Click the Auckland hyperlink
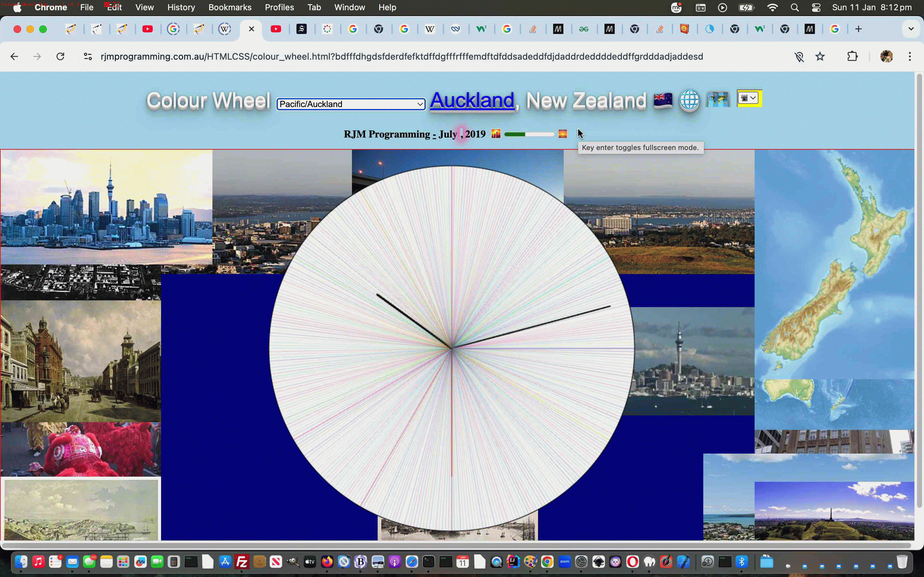Image resolution: width=924 pixels, height=577 pixels. point(472,101)
